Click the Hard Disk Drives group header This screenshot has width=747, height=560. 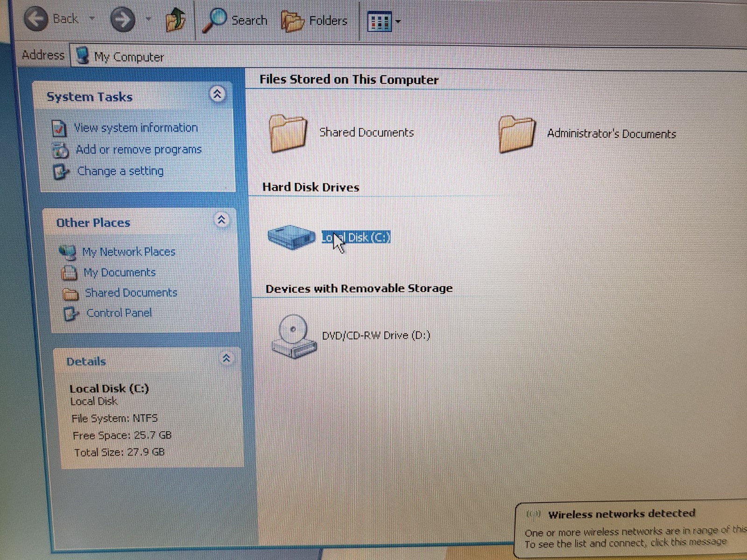point(311,187)
